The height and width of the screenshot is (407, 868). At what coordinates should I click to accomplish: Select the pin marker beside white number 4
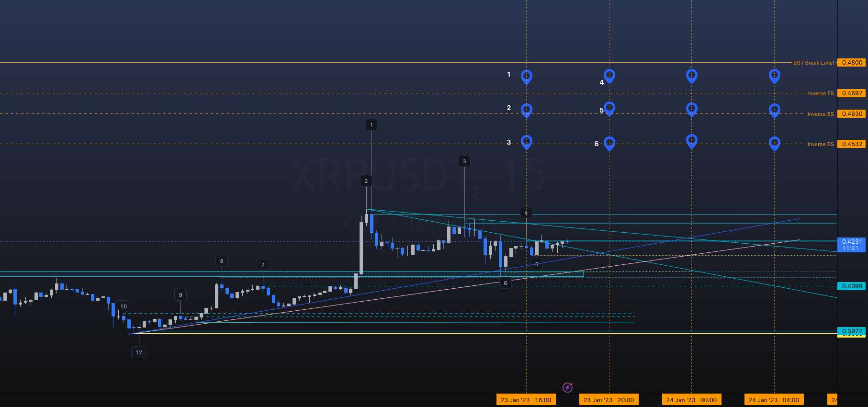point(609,76)
